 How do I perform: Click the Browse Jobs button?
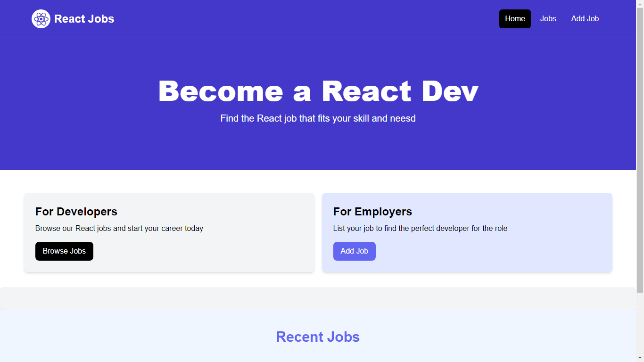point(64,251)
